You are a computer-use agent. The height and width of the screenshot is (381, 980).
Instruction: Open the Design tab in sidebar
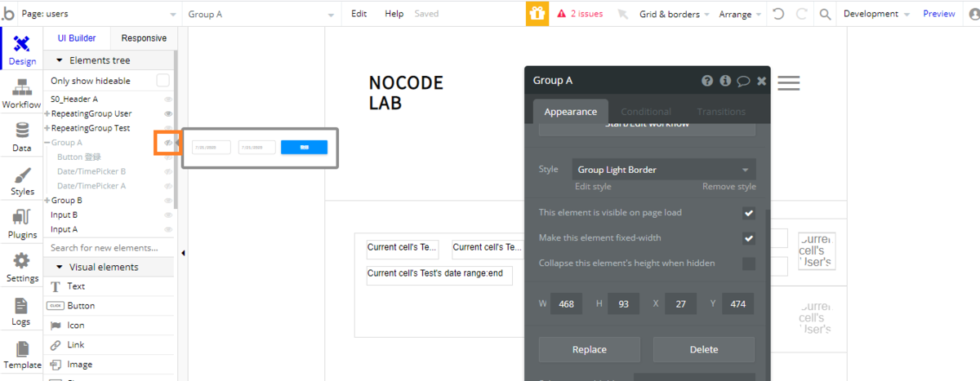(22, 49)
